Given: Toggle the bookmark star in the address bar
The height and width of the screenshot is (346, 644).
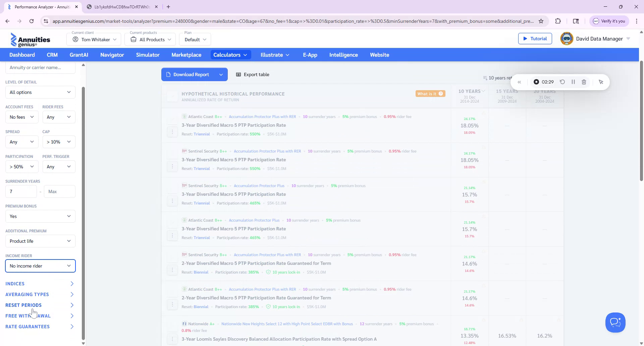Looking at the screenshot, I should [541, 21].
